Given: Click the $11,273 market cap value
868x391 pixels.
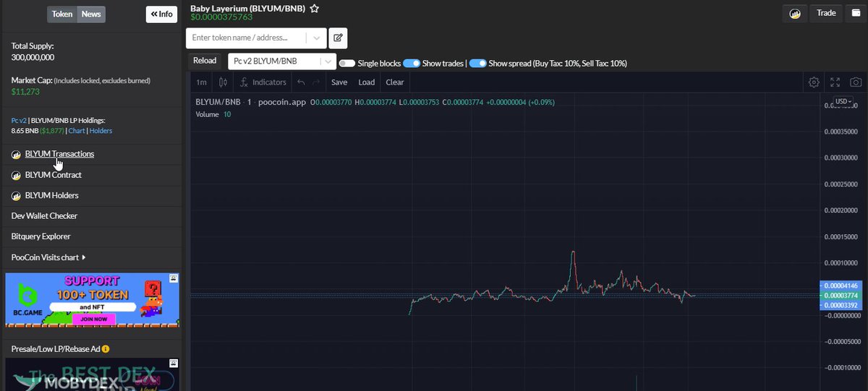Looking at the screenshot, I should click(25, 92).
